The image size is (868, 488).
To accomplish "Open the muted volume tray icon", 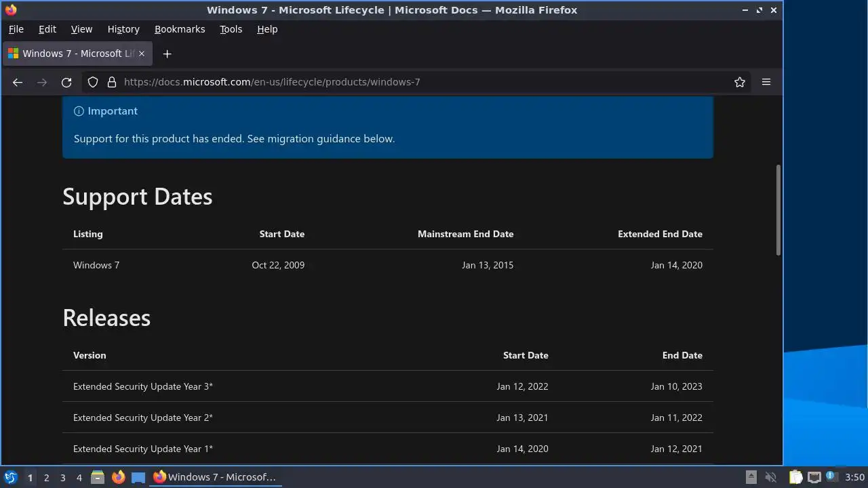I will pos(771,477).
